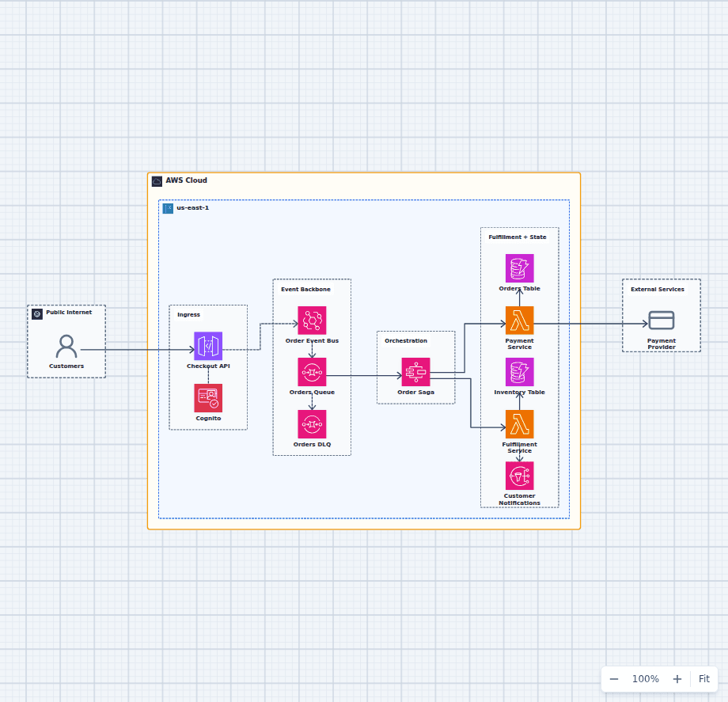Select the Order Saga step function icon
Viewport: 728px width, 702px height.
[416, 372]
